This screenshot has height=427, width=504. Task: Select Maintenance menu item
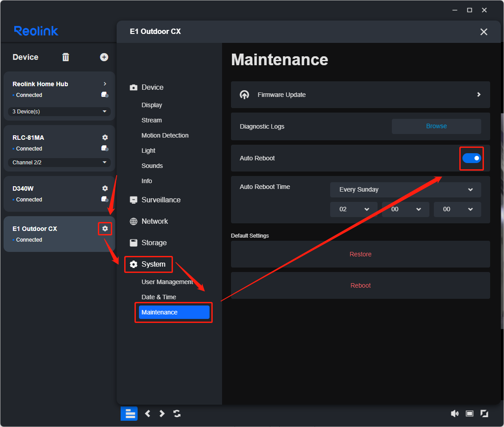point(174,312)
